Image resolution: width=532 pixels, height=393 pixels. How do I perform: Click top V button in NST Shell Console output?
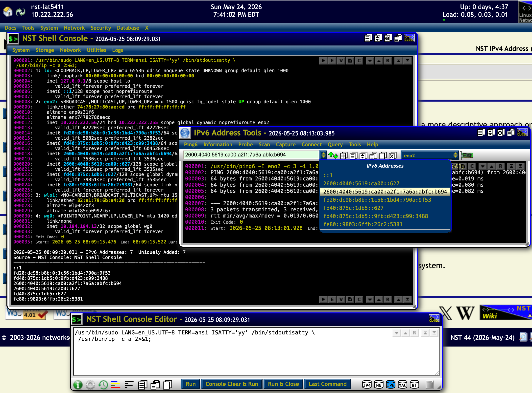point(341,61)
